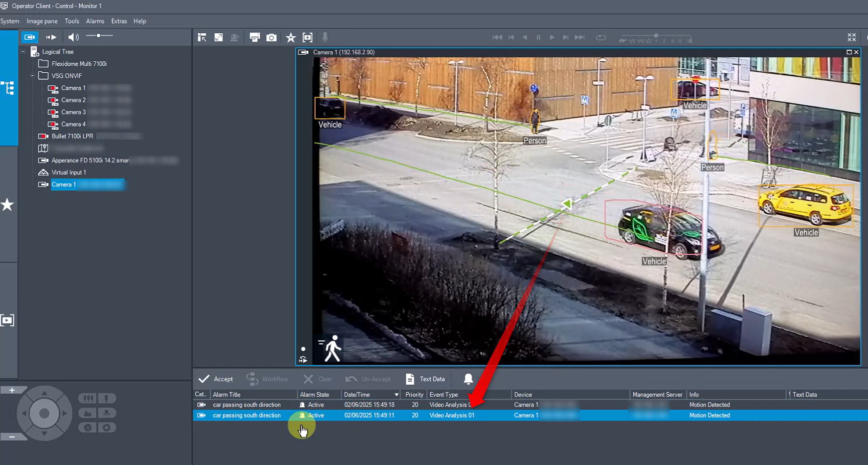Image resolution: width=868 pixels, height=465 pixels.
Task: Open the Alarms menu
Action: 95,21
